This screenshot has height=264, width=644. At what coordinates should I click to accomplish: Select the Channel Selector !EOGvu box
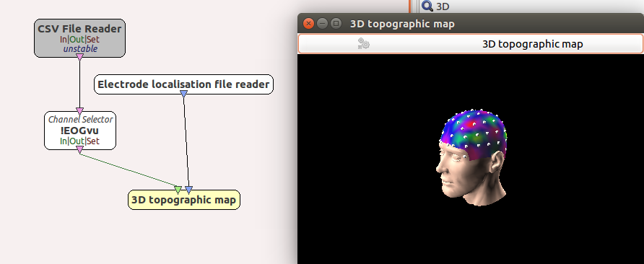(80, 131)
